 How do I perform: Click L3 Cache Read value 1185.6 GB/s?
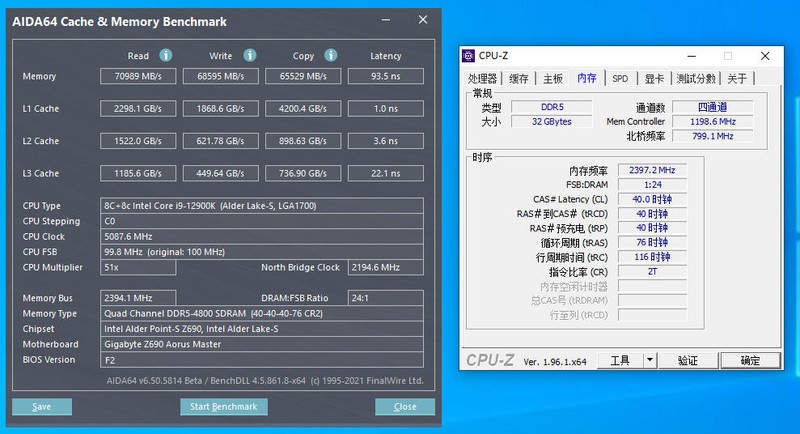[138, 173]
